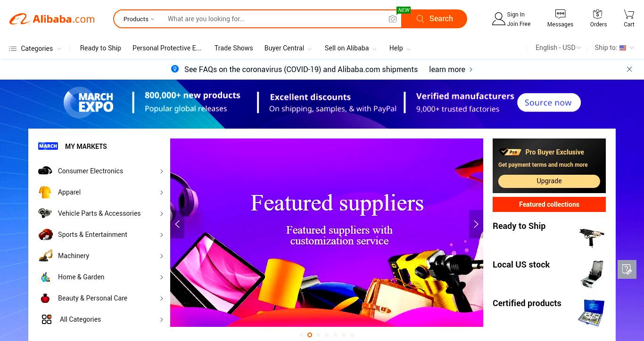644x341 pixels.
Task: Open the floating feedback form icon
Action: pos(627,269)
